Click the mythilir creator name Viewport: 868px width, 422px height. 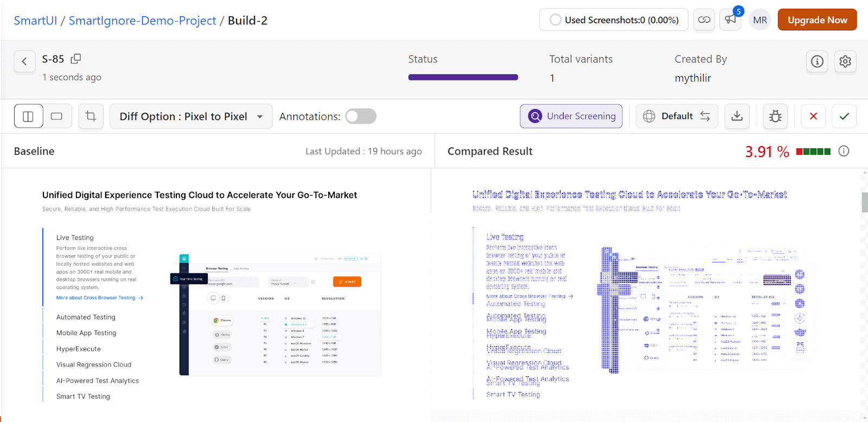click(x=693, y=78)
